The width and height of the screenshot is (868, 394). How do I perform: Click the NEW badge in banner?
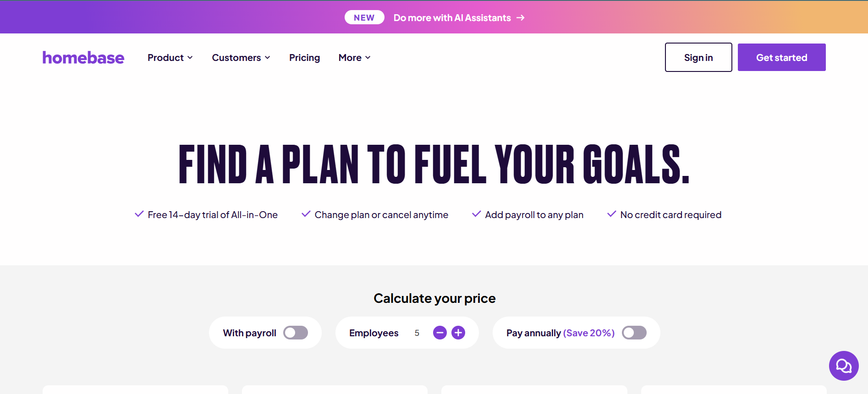[x=364, y=18]
